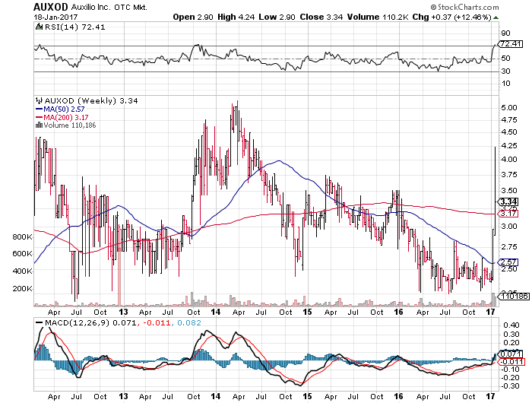The height and width of the screenshot is (403, 532).
Task: Click the 0.071 MACD tag on right axis
Action: [511, 354]
